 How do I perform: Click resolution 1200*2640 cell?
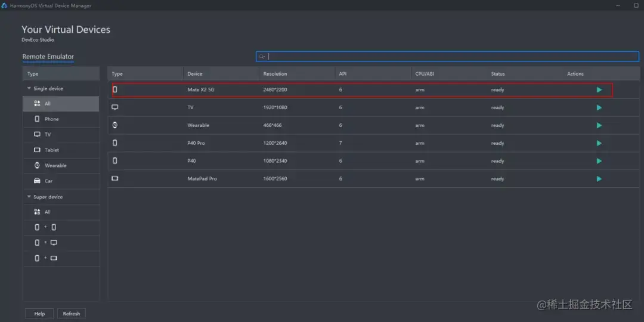[275, 143]
